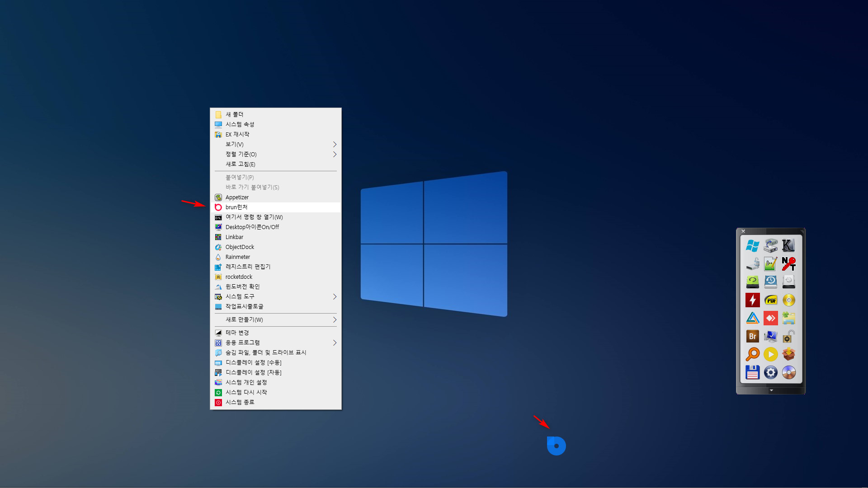The image size is (868, 488).
Task: Toggle Desktop아이콘On/Off in context menu
Action: tap(276, 227)
